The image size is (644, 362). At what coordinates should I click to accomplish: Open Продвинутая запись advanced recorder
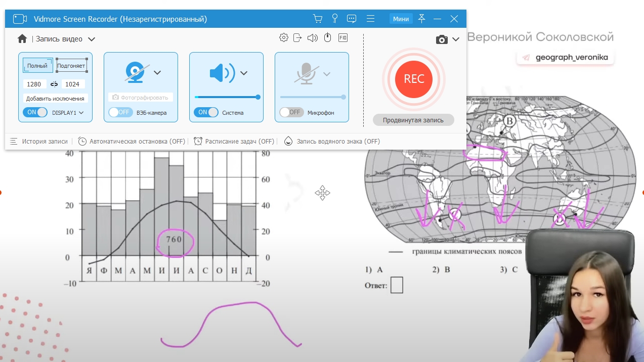[413, 120]
